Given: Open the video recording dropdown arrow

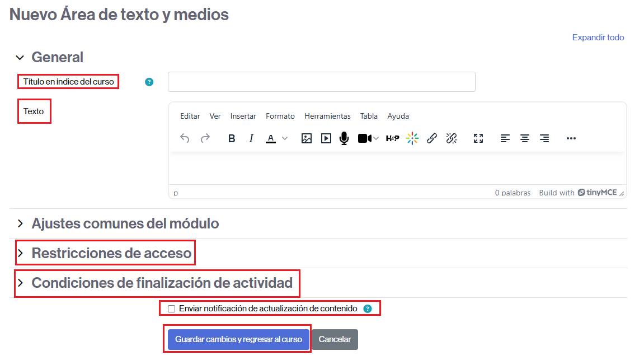Looking at the screenshot, I should [x=376, y=138].
